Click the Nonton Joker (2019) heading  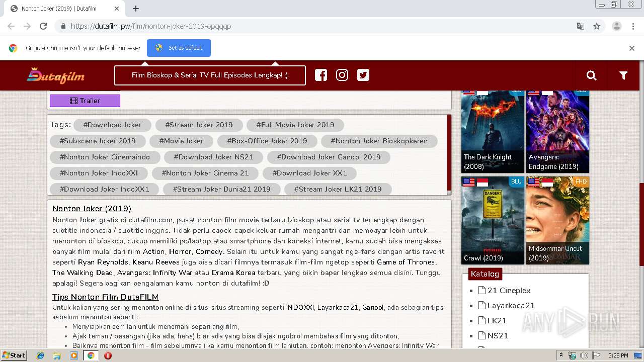tap(92, 208)
